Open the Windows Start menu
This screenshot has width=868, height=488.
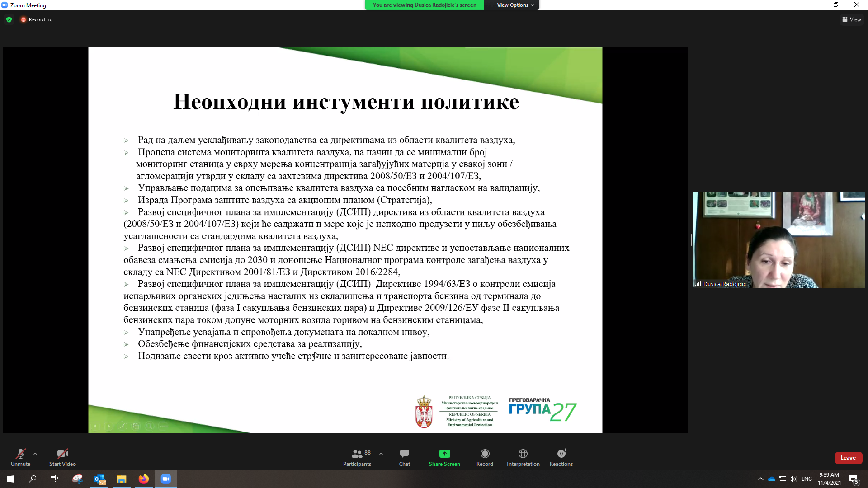pyautogui.click(x=11, y=479)
